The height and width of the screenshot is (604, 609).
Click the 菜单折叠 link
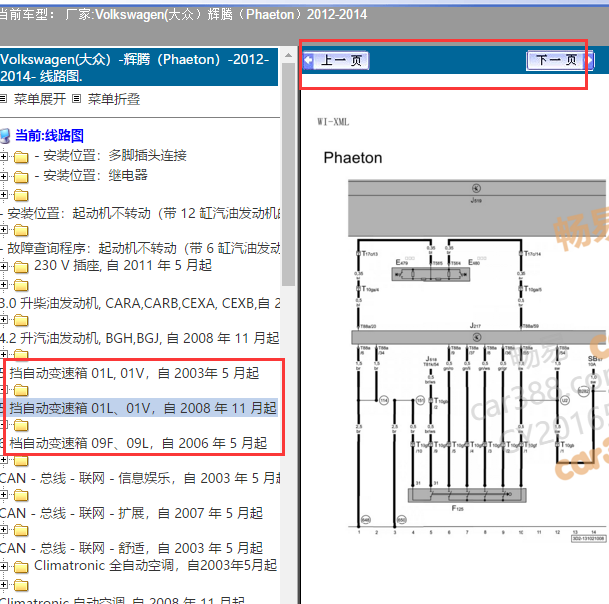point(114,99)
